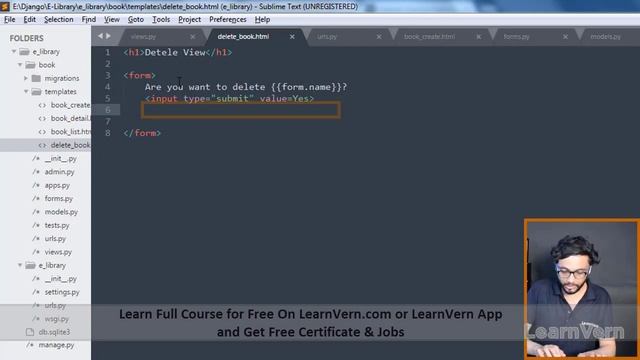The height and width of the screenshot is (360, 640).
Task: Open forms.py in sidebar
Action: [59, 198]
